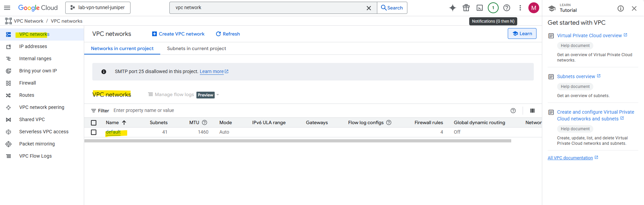Image resolution: width=644 pixels, height=205 pixels.
Task: Click the VPC network peering icon
Action: tap(8, 108)
